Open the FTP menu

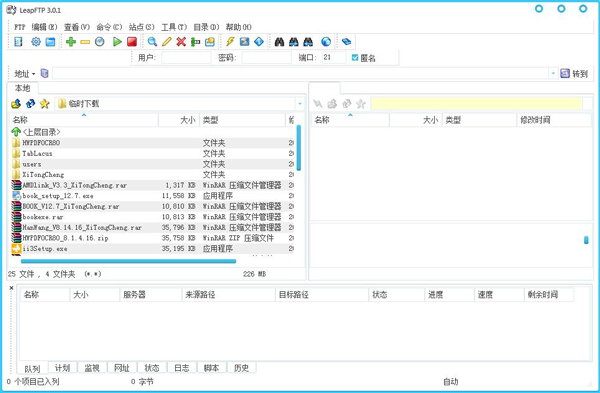tap(20, 27)
